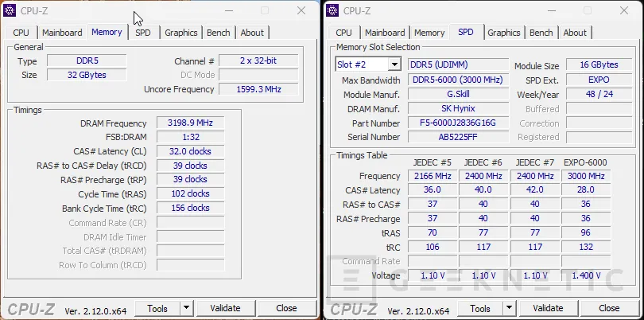This screenshot has height=320, width=644.
Task: Click the 3198.9 MHz DRAM frequency value
Action: click(x=191, y=123)
